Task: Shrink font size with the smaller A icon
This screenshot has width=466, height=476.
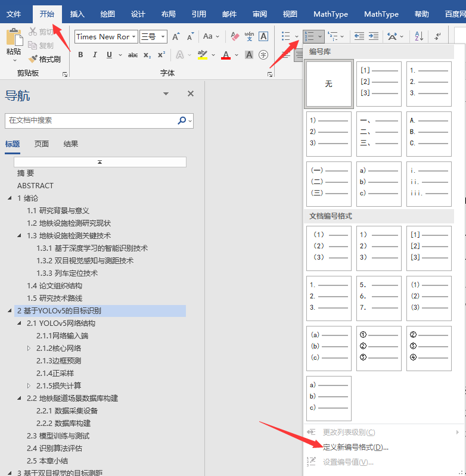Action: click(x=190, y=37)
